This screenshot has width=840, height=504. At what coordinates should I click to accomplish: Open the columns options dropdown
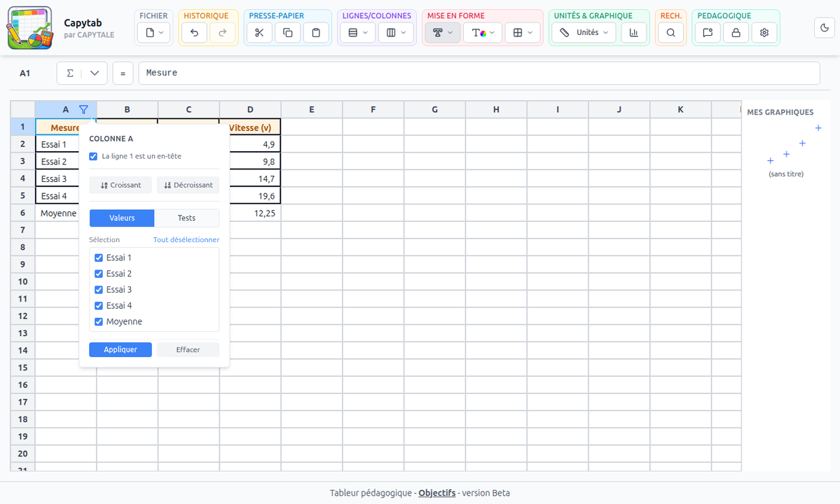[396, 33]
